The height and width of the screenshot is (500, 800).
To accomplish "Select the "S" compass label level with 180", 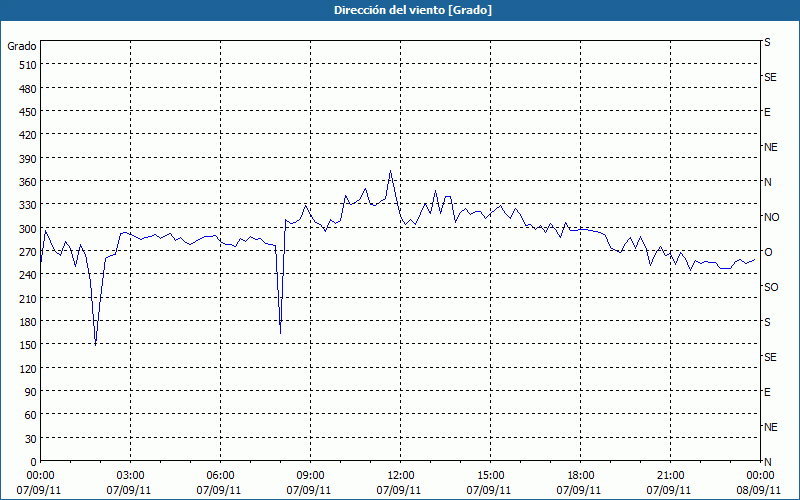I will click(767, 322).
